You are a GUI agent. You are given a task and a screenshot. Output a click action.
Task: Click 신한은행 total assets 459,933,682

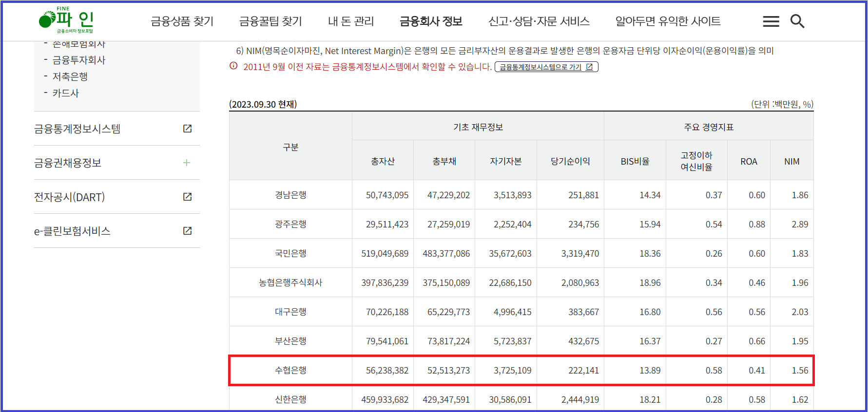click(x=385, y=399)
